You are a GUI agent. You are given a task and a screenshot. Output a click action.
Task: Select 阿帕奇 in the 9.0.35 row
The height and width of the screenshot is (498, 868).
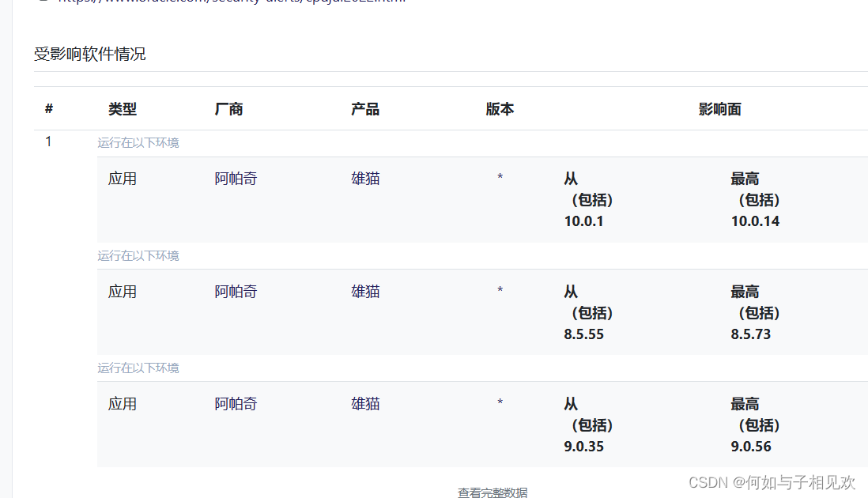(236, 404)
